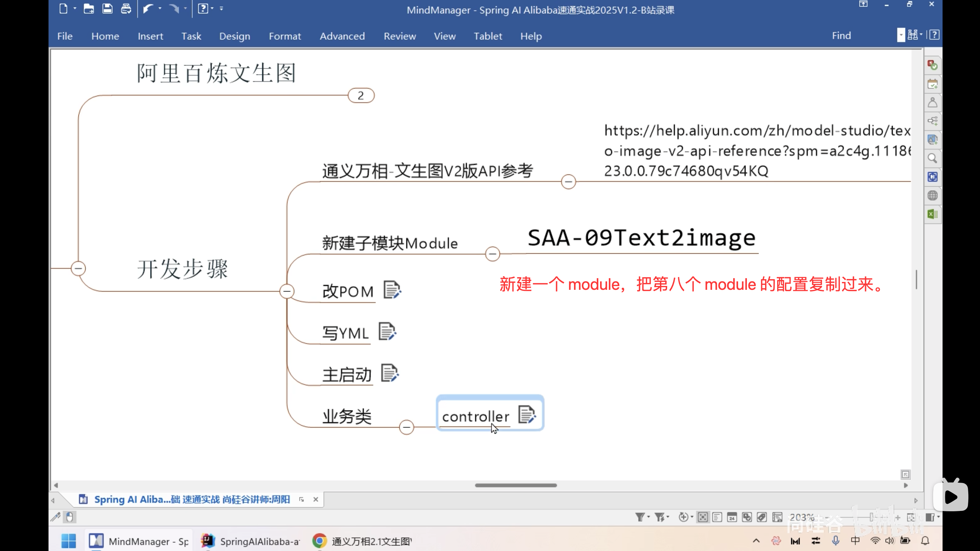The image size is (980, 551).
Task: Open the task calendar panel in sidebar
Action: [932, 84]
